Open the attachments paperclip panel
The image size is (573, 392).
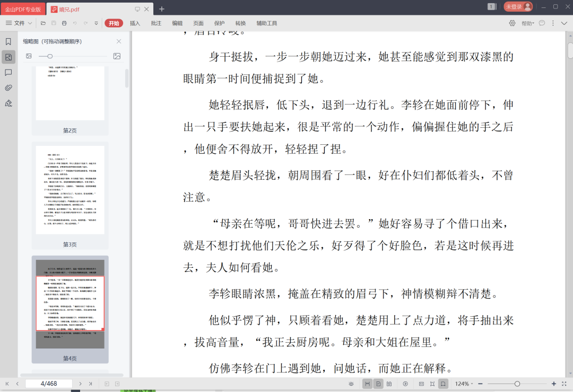tap(8, 88)
